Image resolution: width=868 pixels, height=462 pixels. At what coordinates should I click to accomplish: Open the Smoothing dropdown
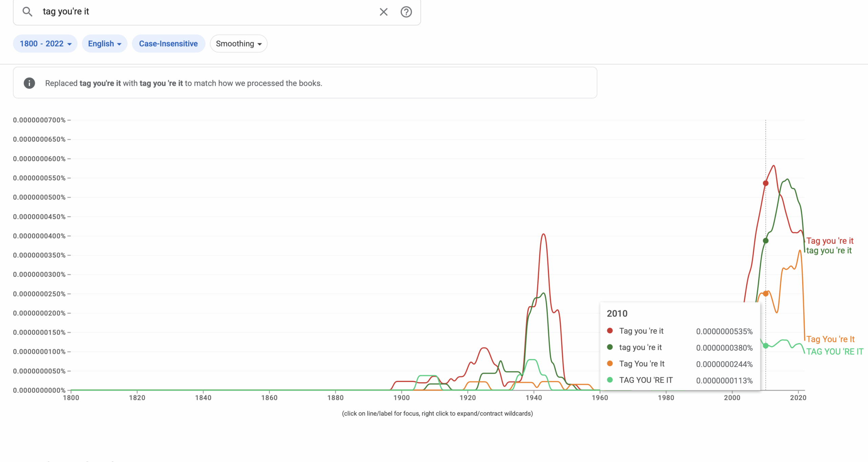[238, 44]
